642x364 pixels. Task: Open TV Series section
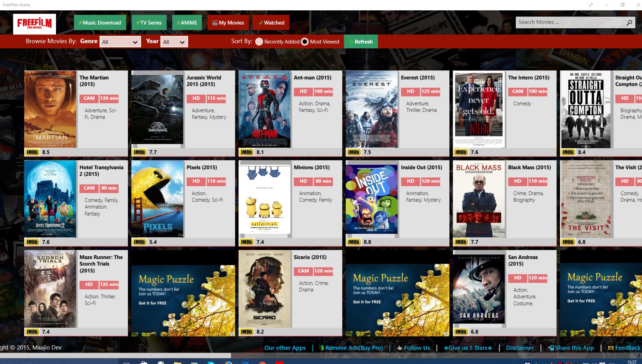pos(149,23)
